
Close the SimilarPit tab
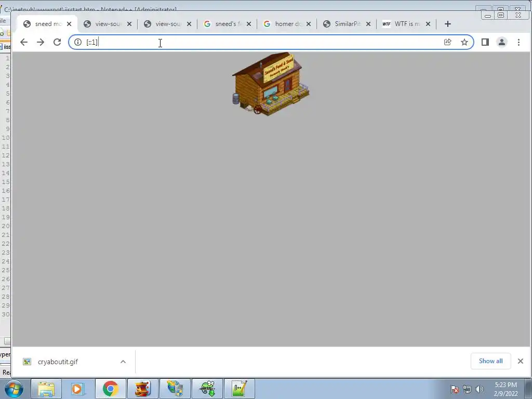pos(368,24)
